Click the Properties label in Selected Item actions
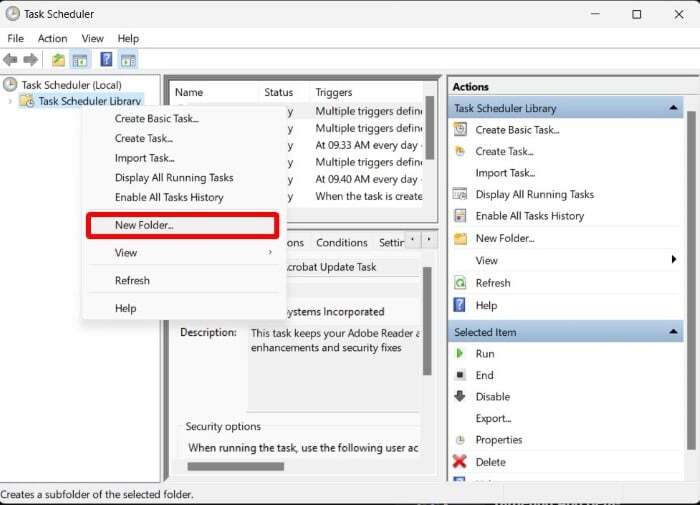 499,440
